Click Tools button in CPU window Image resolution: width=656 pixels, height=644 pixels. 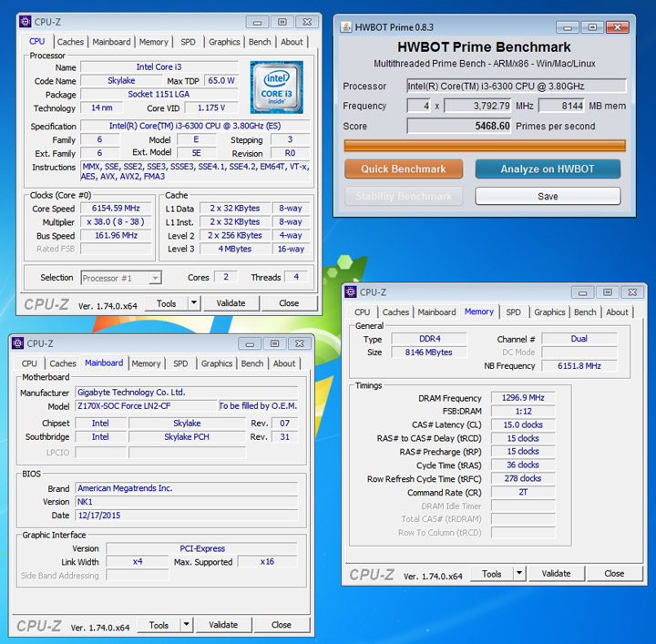point(166,303)
